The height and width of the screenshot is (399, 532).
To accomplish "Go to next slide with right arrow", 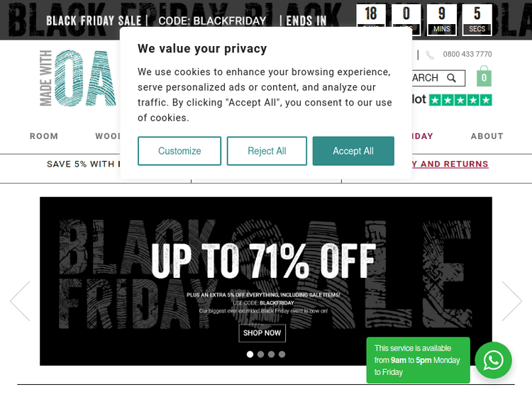I will 511,301.
